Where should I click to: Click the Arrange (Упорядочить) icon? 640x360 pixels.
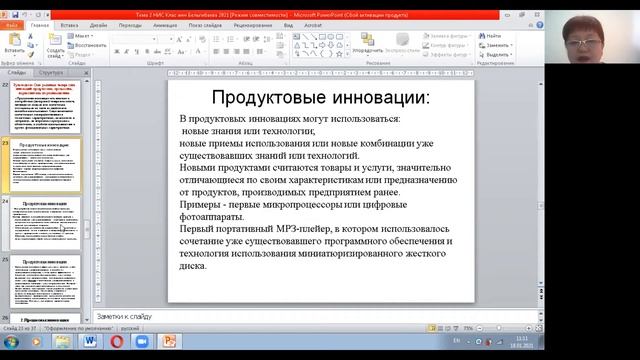pyautogui.click(x=367, y=40)
